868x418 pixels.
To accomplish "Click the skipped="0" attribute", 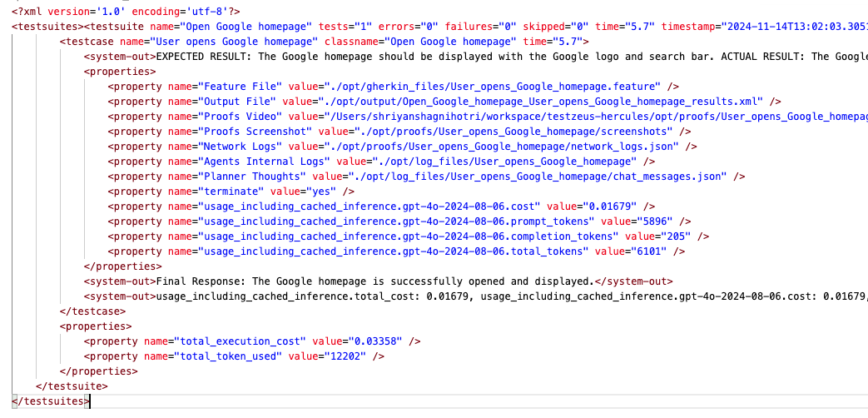I will point(556,26).
